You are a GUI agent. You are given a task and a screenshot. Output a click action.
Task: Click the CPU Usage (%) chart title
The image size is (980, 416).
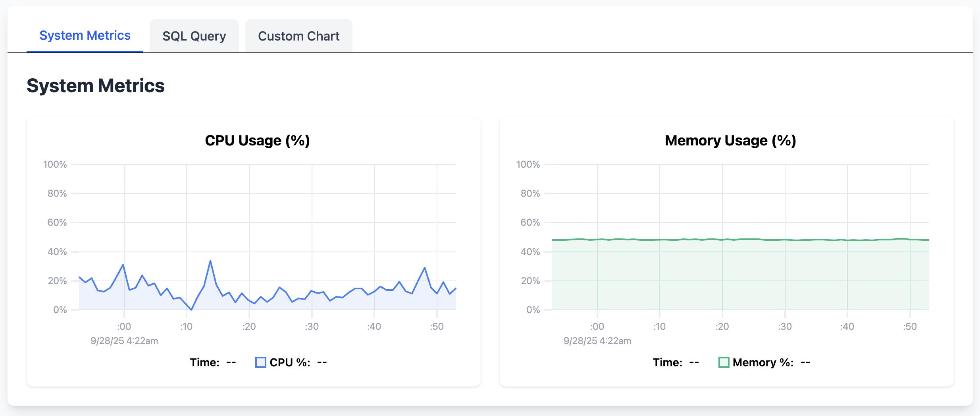257,141
